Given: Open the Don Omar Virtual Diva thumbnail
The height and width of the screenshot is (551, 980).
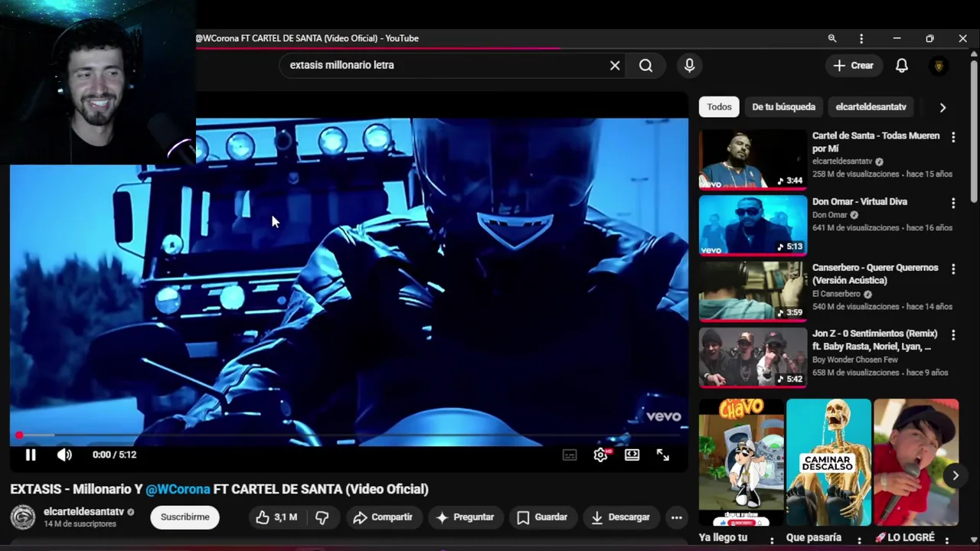Looking at the screenshot, I should point(753,225).
